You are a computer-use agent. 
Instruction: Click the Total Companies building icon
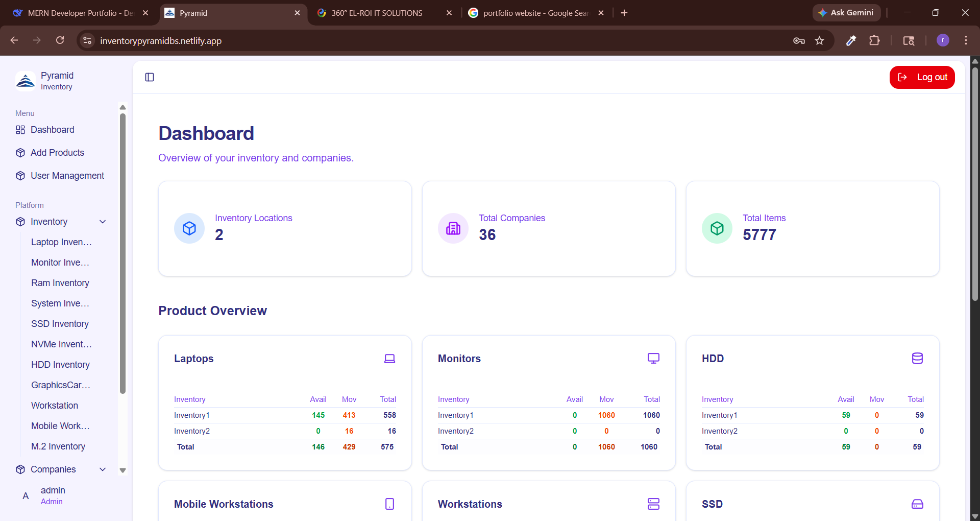tap(453, 228)
